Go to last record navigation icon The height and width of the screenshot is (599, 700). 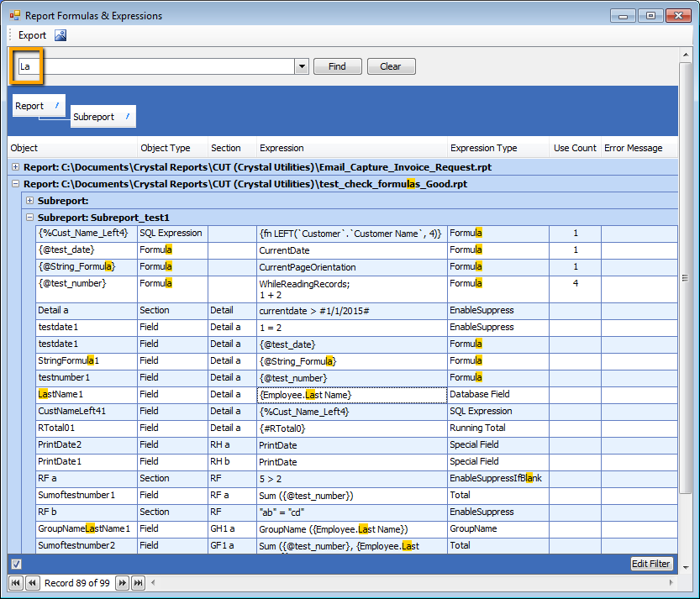139,583
